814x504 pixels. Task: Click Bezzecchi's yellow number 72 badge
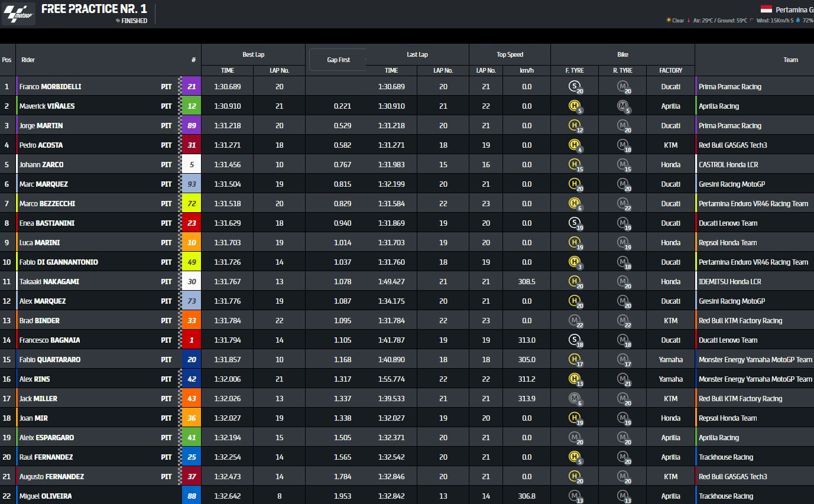192,204
